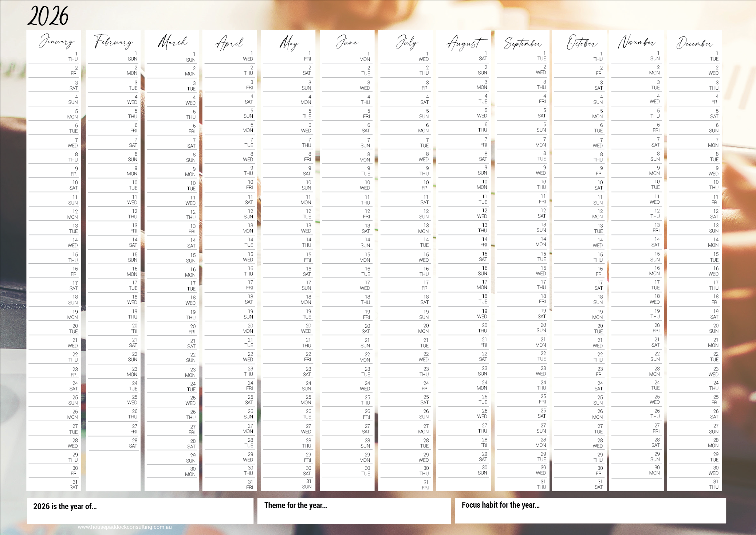Click November 26 THU cell
The height and width of the screenshot is (535, 756).
pos(636,414)
